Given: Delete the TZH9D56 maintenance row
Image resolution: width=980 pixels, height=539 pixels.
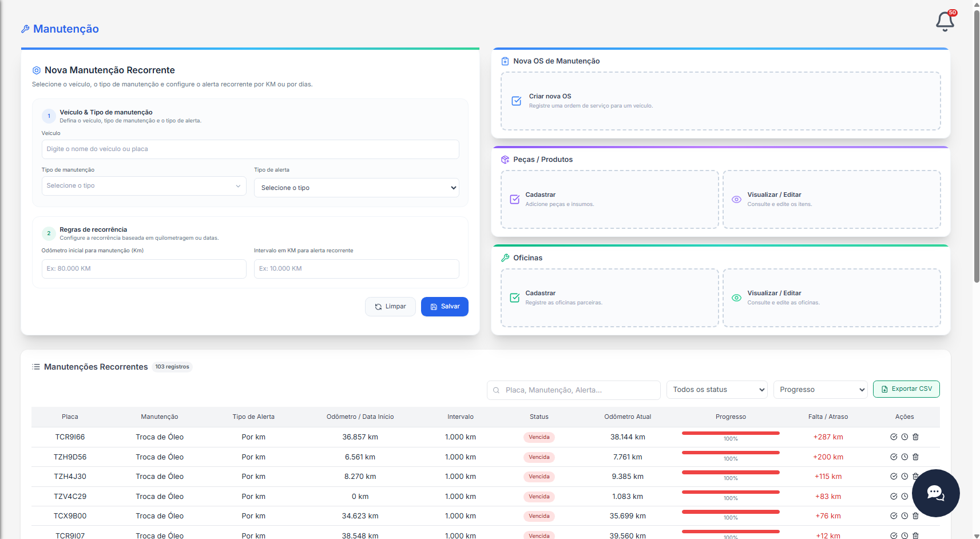Looking at the screenshot, I should coord(915,457).
